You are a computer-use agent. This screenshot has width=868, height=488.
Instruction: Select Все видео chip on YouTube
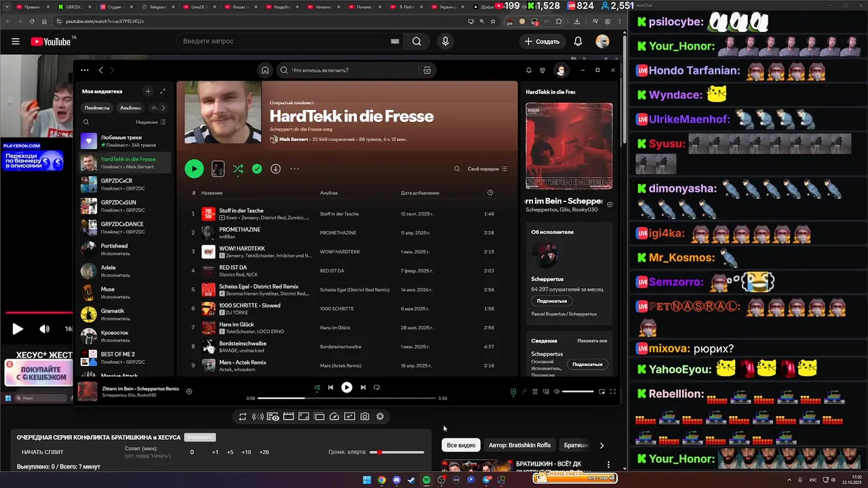461,445
